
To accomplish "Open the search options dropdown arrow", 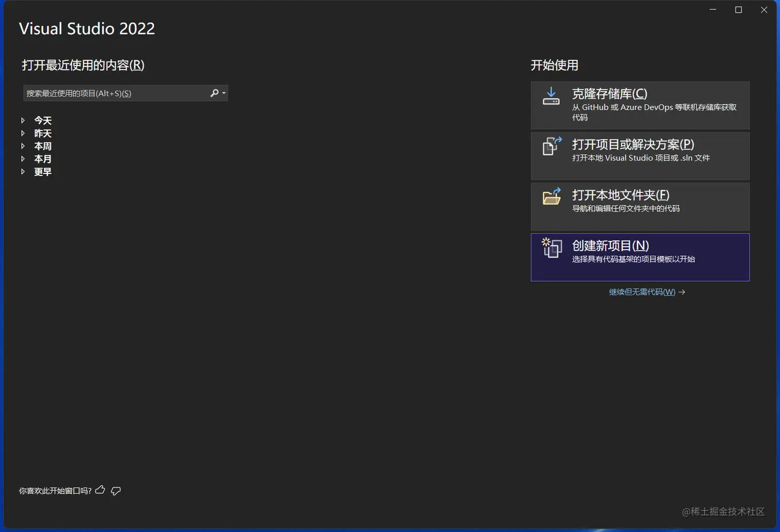I will pos(224,93).
